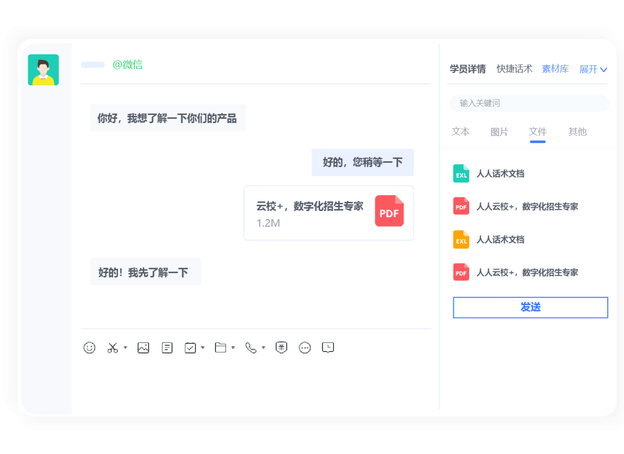
Task: Click the scissors screenshot tool icon
Action: 113,348
